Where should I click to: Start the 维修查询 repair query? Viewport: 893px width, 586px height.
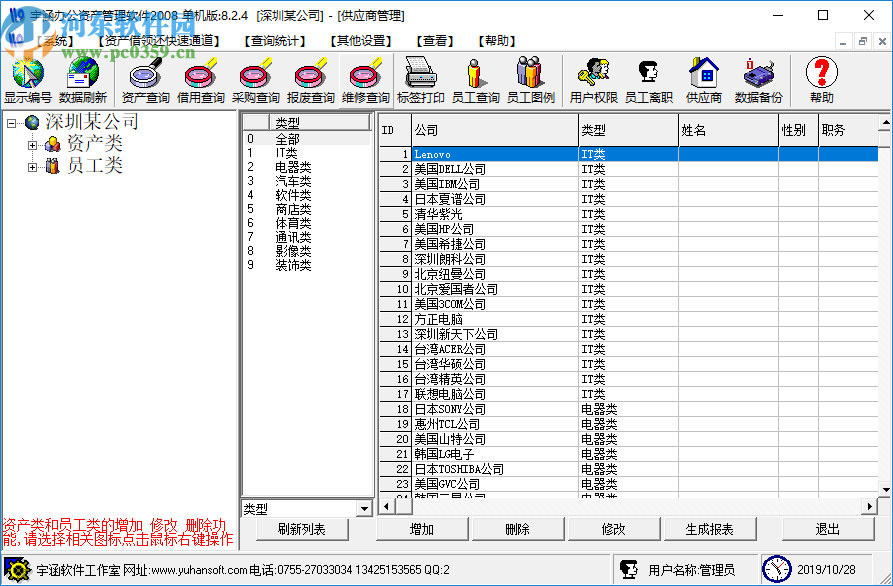[x=366, y=75]
